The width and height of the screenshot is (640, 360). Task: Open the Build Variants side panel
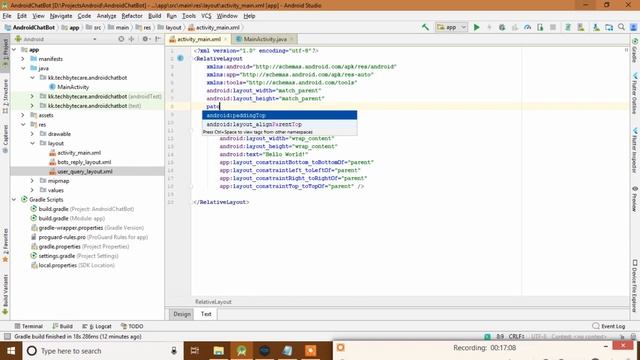tap(5, 294)
